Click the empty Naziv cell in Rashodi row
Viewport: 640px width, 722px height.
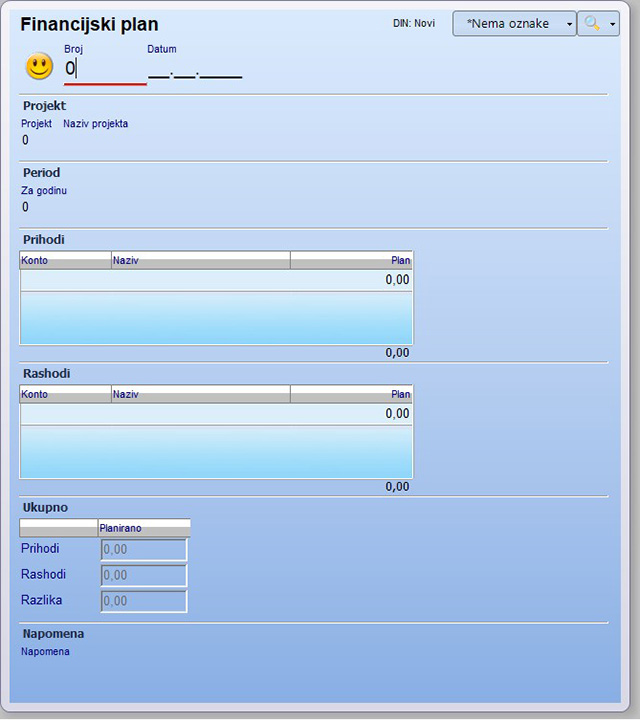[201, 414]
